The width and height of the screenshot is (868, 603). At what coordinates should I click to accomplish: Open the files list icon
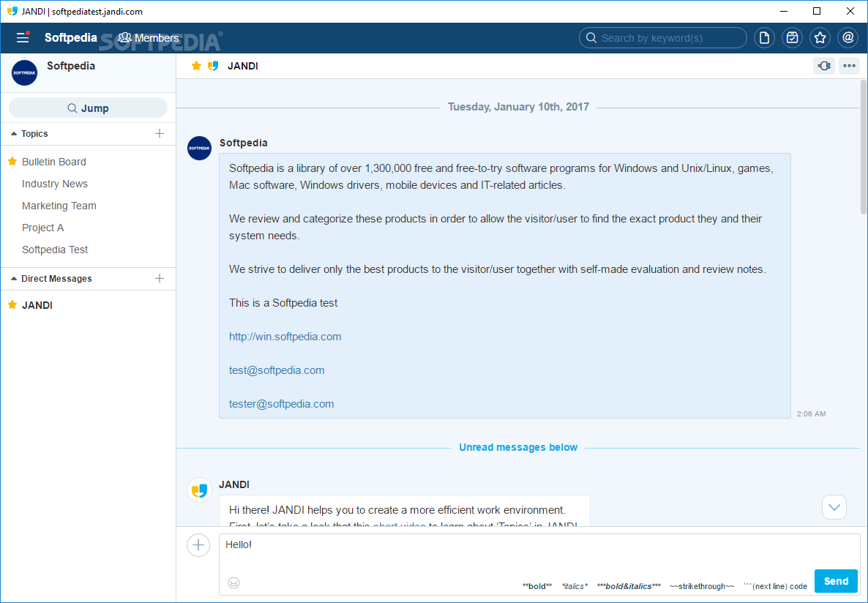(x=765, y=37)
